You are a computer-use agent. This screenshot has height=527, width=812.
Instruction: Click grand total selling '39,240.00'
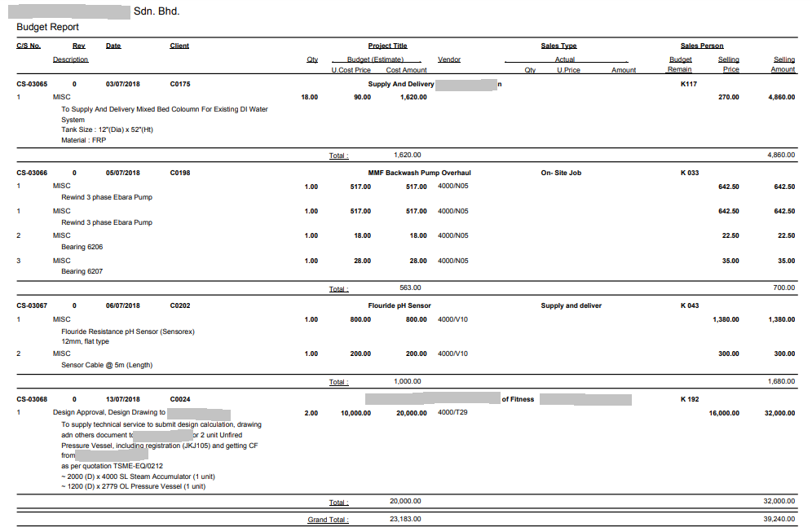(779, 519)
